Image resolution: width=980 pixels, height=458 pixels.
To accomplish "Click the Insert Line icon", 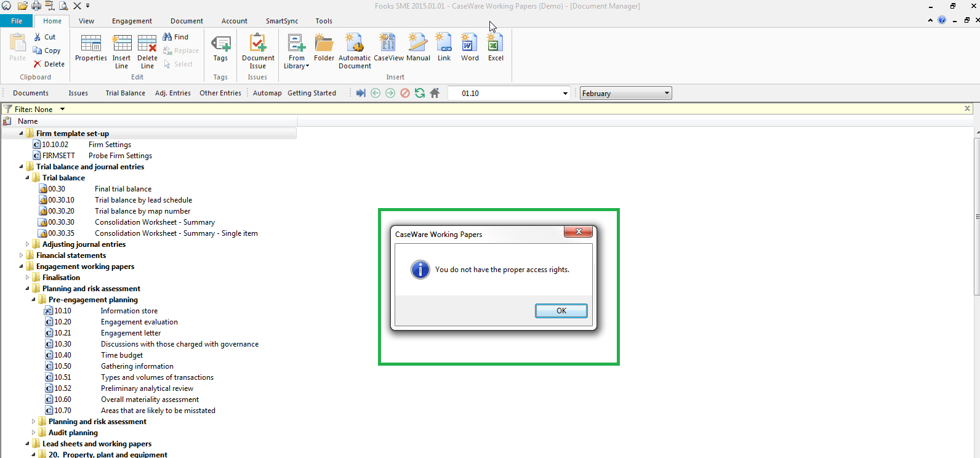I will pyautogui.click(x=122, y=43).
